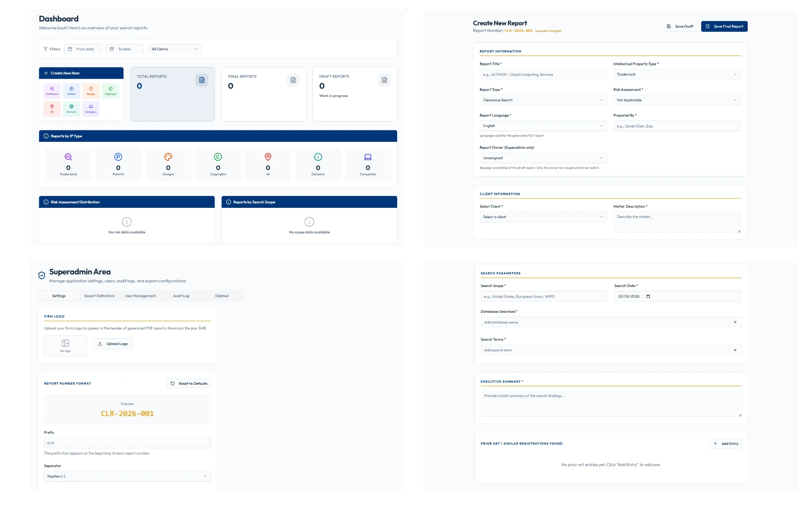This screenshot has height=505, width=812.
Task: Click the Trademark tile under Create New Item
Action: (52, 91)
